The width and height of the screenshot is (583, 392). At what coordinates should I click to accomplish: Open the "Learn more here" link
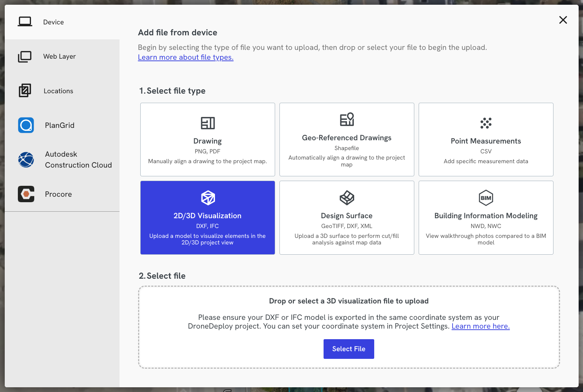click(480, 326)
